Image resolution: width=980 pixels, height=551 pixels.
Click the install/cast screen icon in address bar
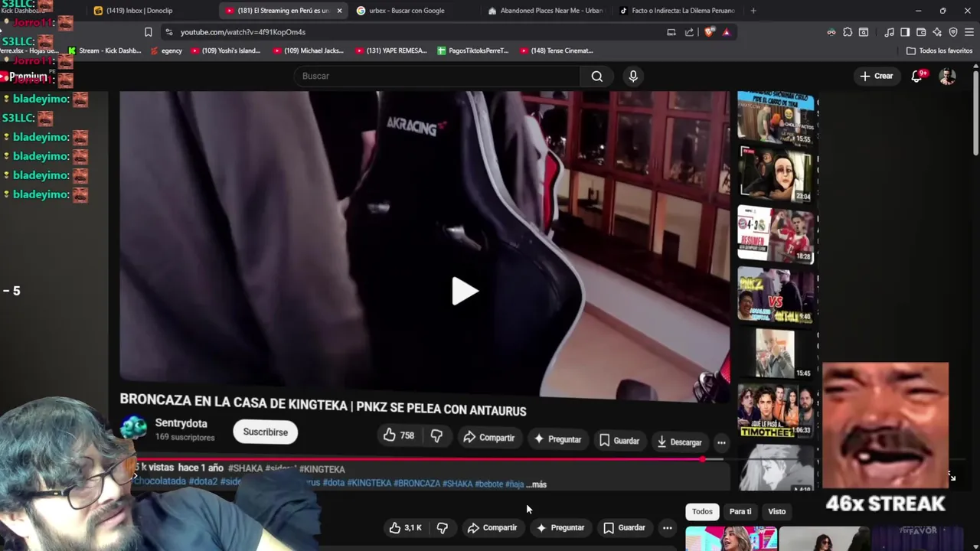point(671,32)
